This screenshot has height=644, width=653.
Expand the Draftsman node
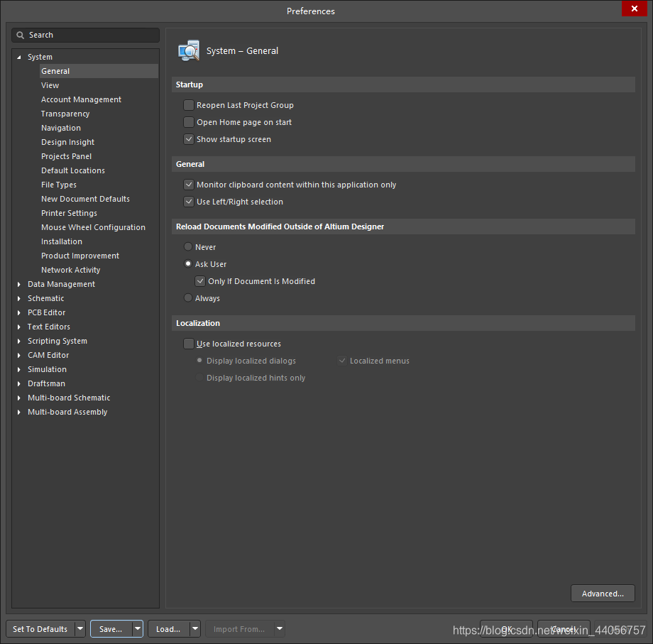click(18, 383)
